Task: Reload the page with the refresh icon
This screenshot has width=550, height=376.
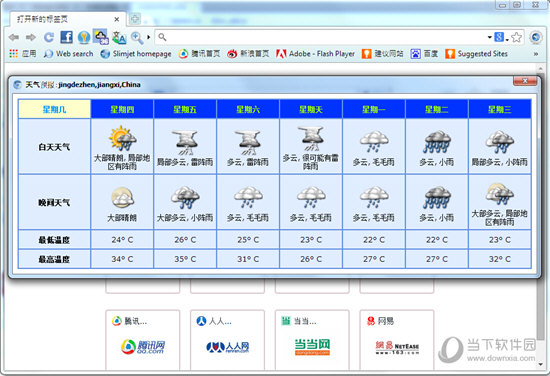Action: click(49, 37)
